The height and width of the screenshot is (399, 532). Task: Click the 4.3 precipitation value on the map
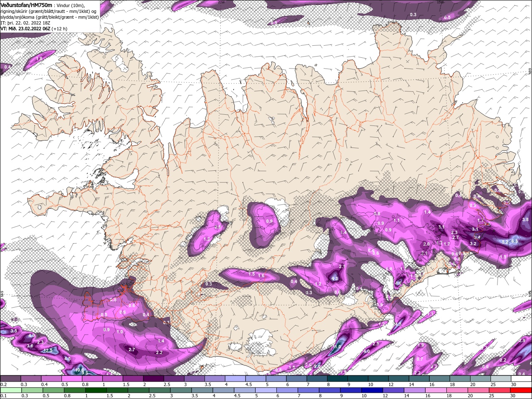[335, 278]
